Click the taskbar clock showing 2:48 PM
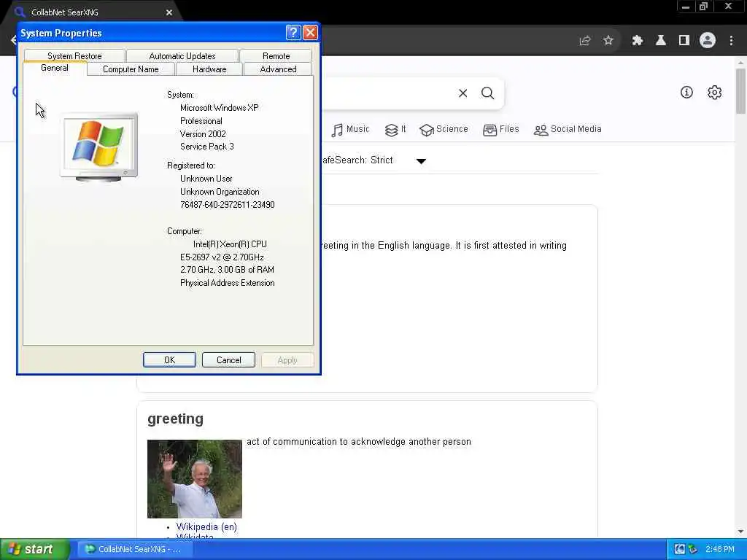Image resolution: width=747 pixels, height=560 pixels. [720, 549]
